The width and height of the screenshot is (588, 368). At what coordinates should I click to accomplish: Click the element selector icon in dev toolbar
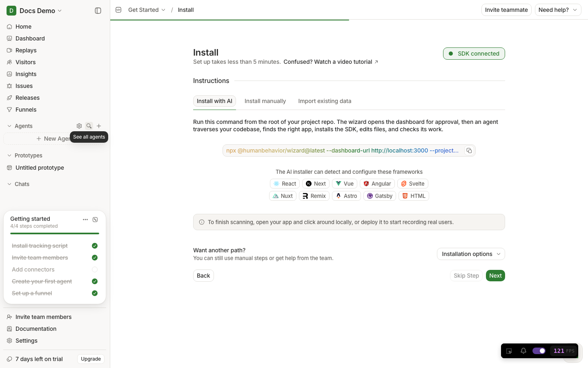pyautogui.click(x=509, y=351)
